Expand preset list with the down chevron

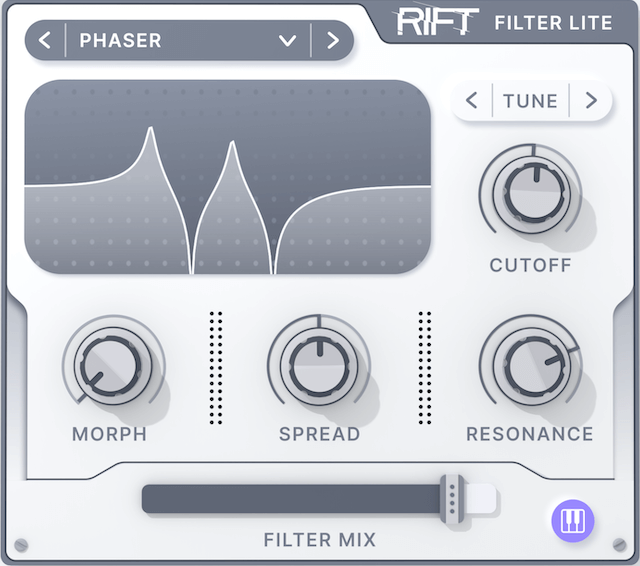point(288,41)
